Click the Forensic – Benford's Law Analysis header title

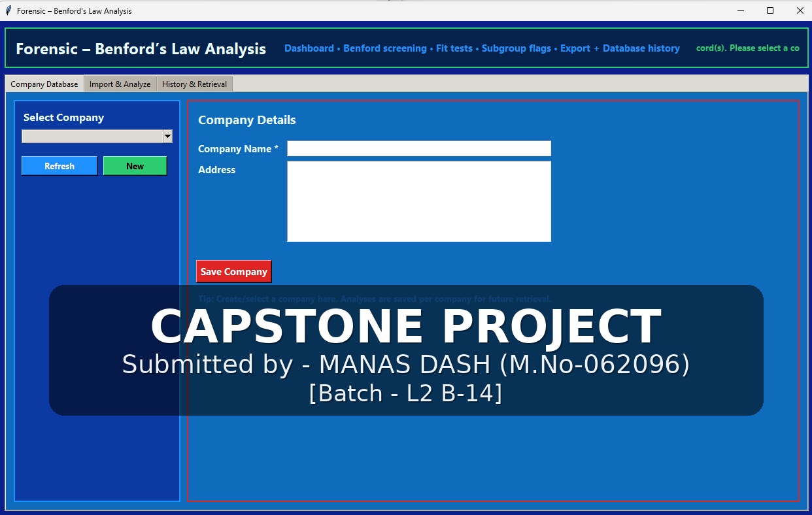[141, 49]
